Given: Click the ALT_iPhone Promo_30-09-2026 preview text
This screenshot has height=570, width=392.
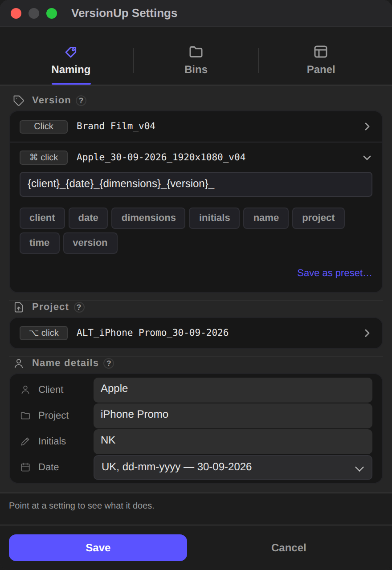Looking at the screenshot, I should click(152, 333).
